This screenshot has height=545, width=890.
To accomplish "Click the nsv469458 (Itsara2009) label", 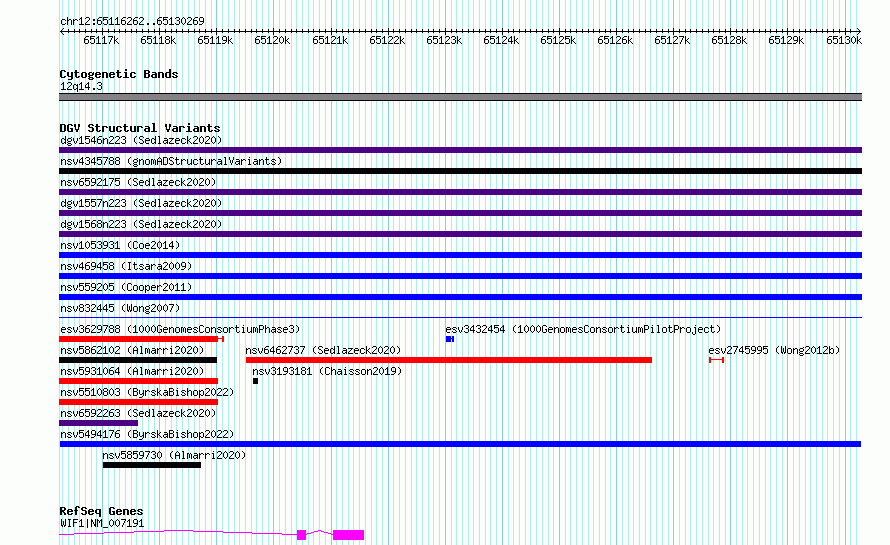I will [126, 266].
